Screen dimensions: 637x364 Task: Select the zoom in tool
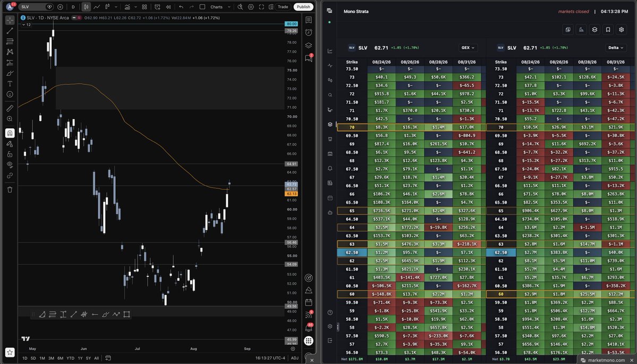click(x=10, y=119)
